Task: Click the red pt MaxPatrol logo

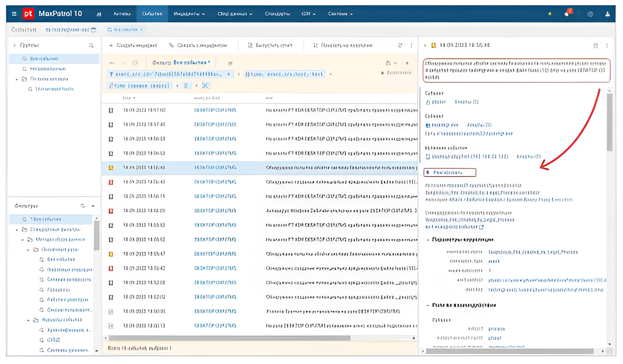Action: pos(29,14)
